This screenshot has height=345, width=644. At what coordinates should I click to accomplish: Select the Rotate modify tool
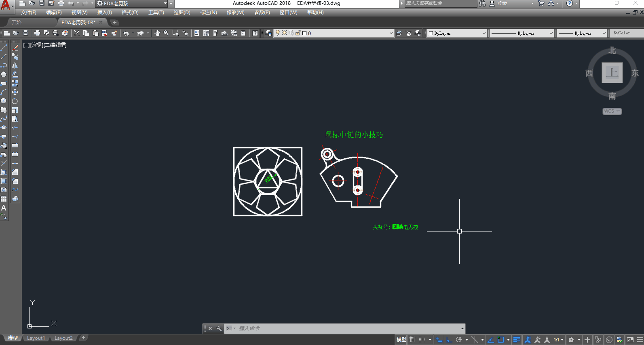[15, 101]
